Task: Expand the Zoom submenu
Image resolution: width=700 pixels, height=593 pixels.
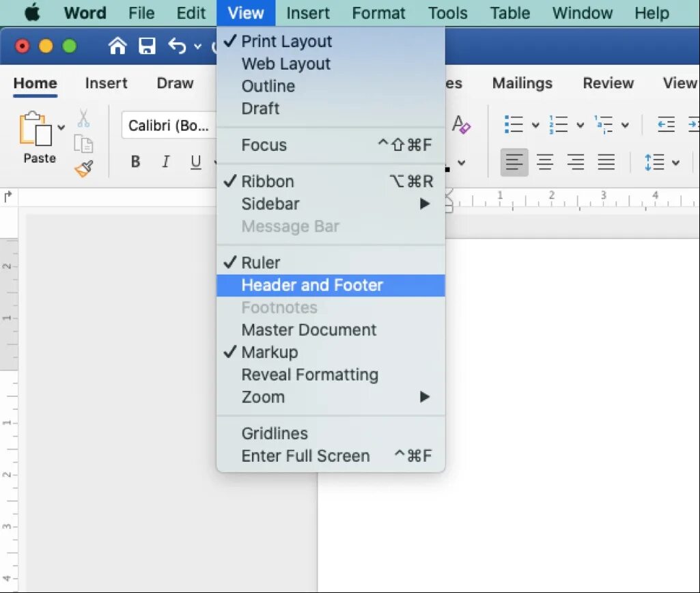Action: [331, 397]
